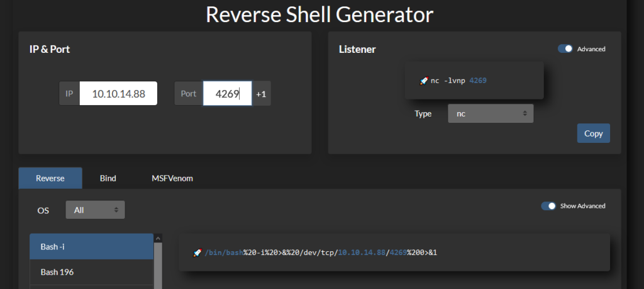Click the rocket icon beside /bin/bash payload
Image resolution: width=644 pixels, height=289 pixels.
point(197,252)
